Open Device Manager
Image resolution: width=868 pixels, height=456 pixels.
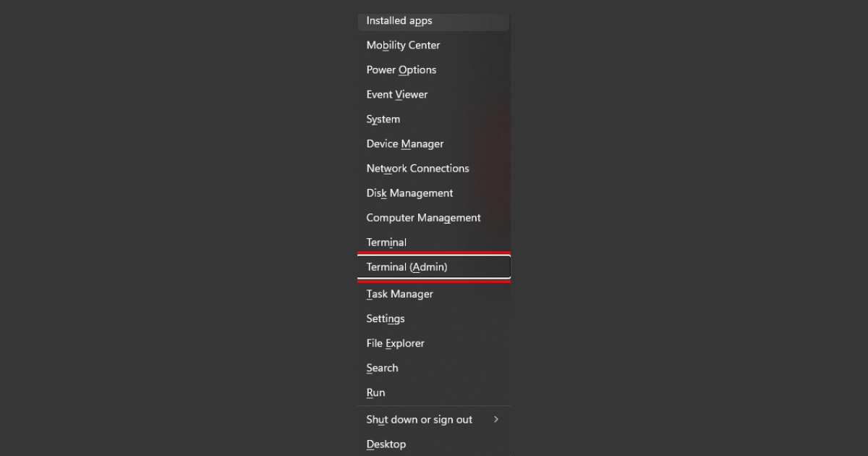tap(404, 143)
